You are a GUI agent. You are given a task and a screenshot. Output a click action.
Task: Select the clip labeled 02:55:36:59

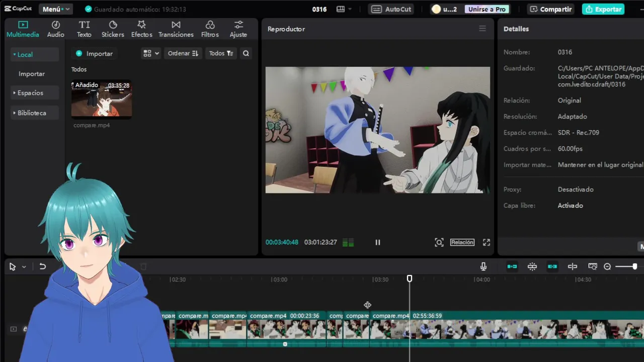tap(507, 330)
